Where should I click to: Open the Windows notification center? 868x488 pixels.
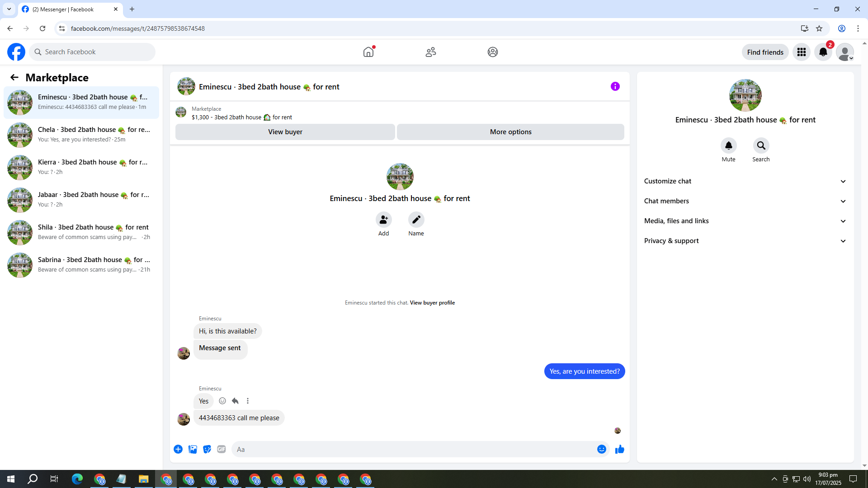853,479
